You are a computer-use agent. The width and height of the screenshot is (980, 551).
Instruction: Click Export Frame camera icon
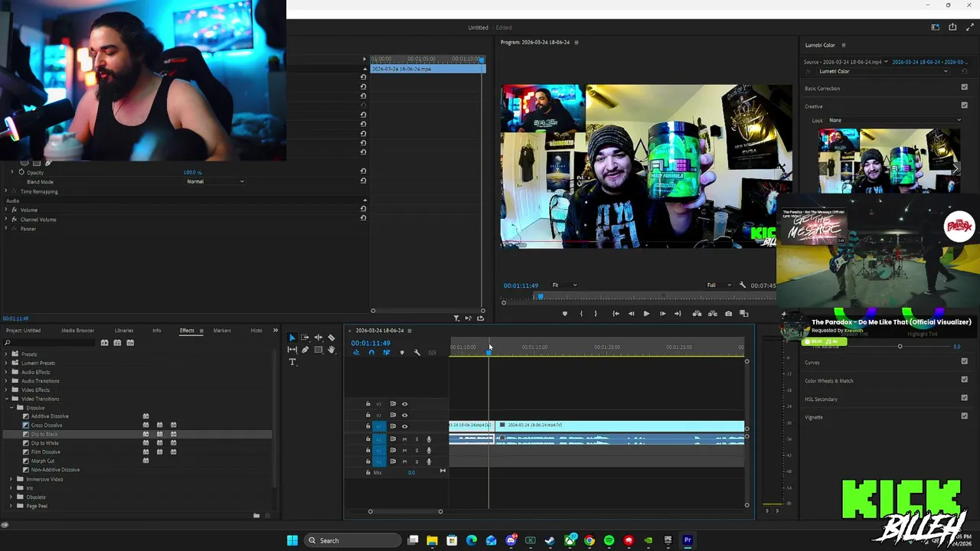728,314
